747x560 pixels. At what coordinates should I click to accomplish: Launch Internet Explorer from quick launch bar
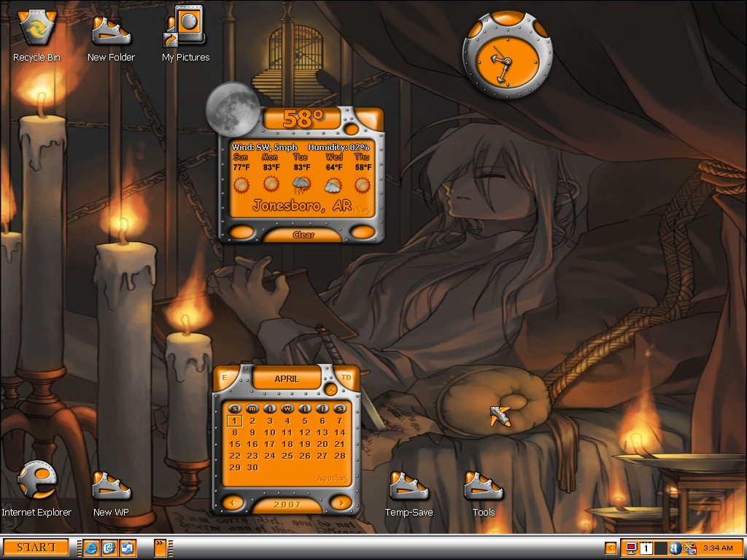tap(91, 548)
